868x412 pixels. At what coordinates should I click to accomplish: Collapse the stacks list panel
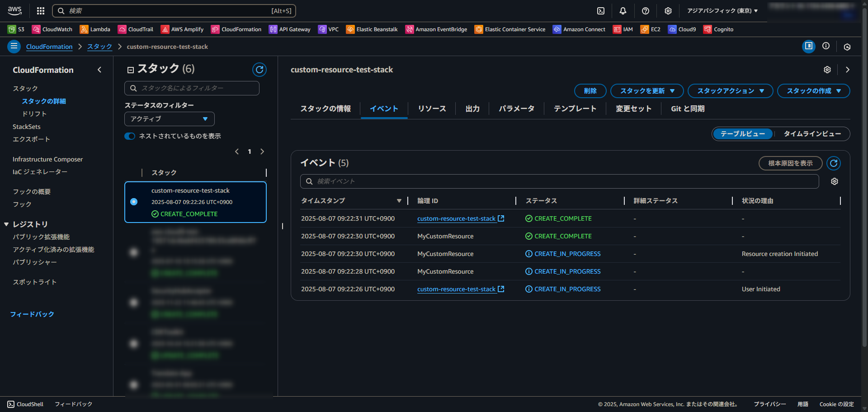pos(131,70)
